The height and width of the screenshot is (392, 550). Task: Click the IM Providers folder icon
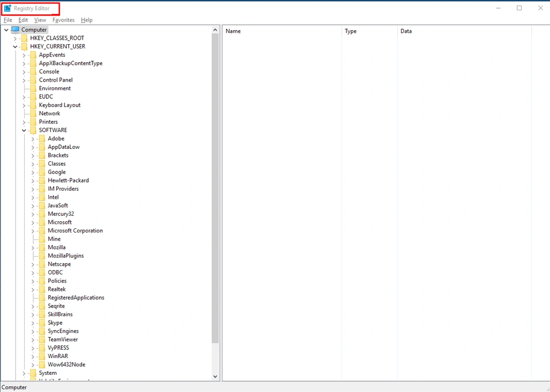(42, 188)
